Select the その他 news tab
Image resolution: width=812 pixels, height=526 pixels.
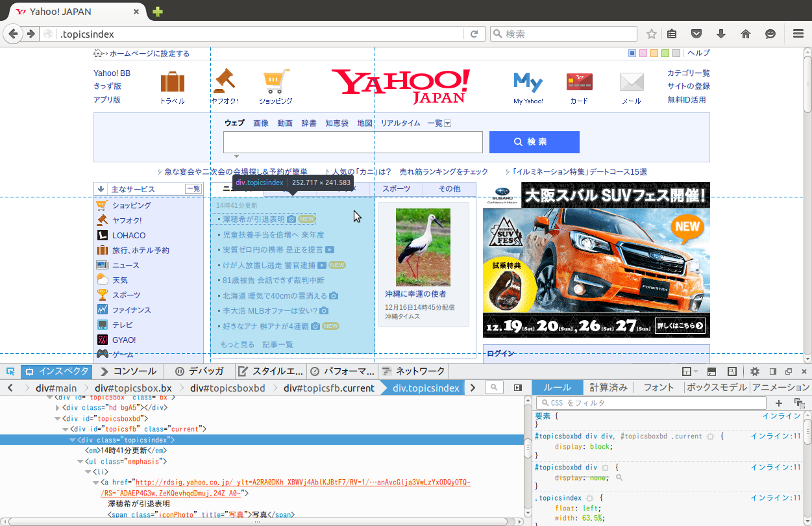[x=449, y=189]
